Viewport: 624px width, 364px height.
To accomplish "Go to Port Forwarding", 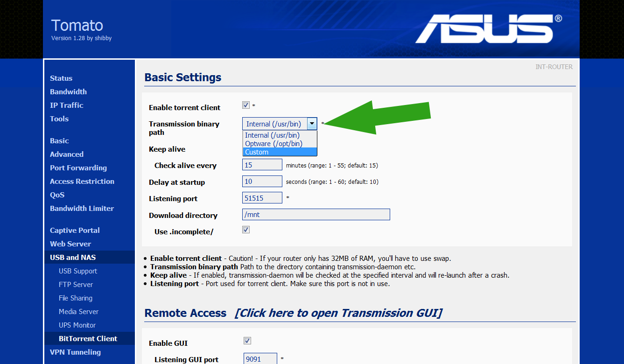I will [x=78, y=168].
